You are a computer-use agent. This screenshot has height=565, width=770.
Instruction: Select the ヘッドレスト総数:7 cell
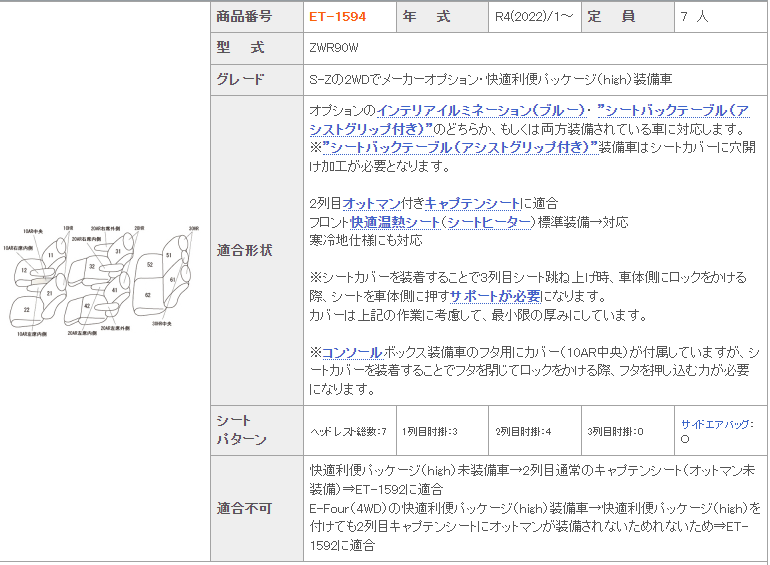pyautogui.click(x=348, y=431)
